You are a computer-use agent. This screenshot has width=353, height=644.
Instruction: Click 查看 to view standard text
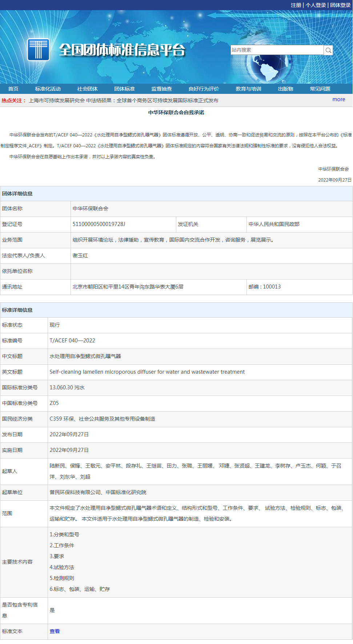[x=55, y=631]
